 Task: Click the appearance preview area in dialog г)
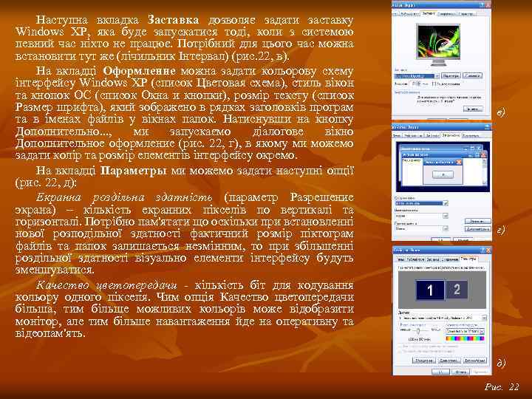pyautogui.click(x=443, y=166)
